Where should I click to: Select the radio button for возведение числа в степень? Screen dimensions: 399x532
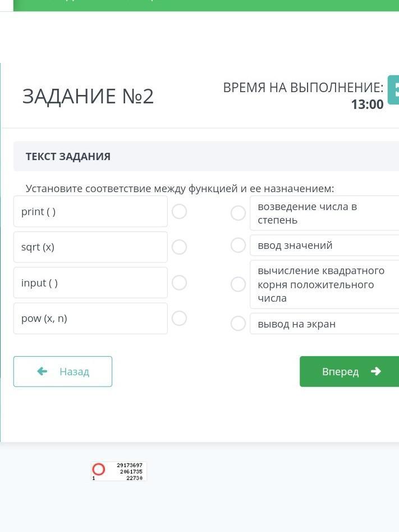click(x=238, y=213)
